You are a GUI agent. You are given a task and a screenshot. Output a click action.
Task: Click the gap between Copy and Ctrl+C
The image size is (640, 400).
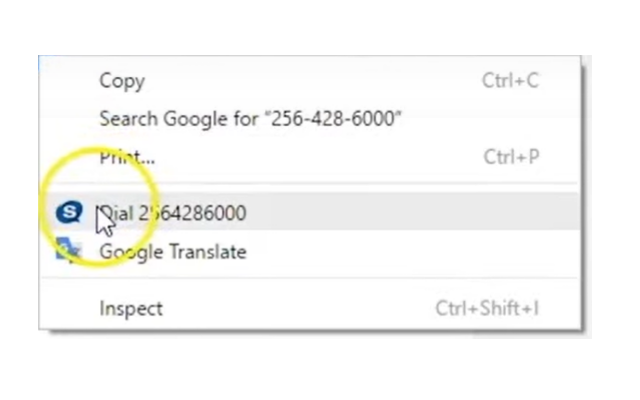[x=300, y=81]
